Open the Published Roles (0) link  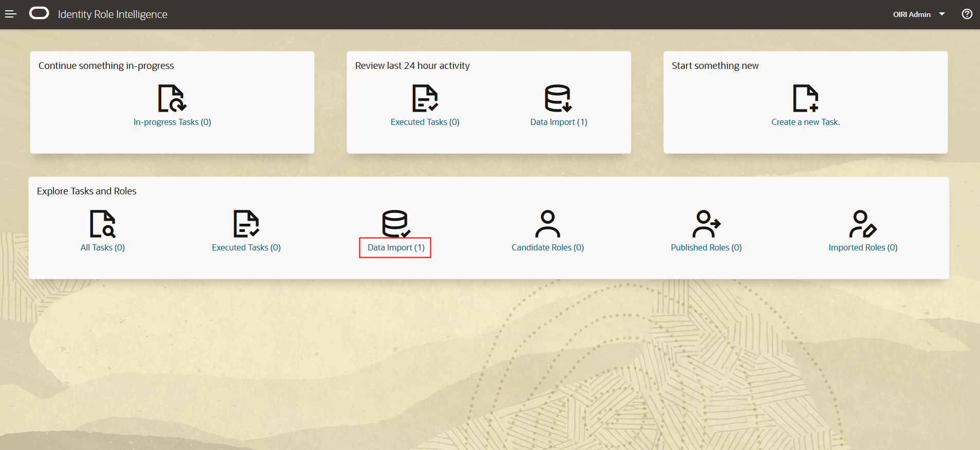click(706, 247)
